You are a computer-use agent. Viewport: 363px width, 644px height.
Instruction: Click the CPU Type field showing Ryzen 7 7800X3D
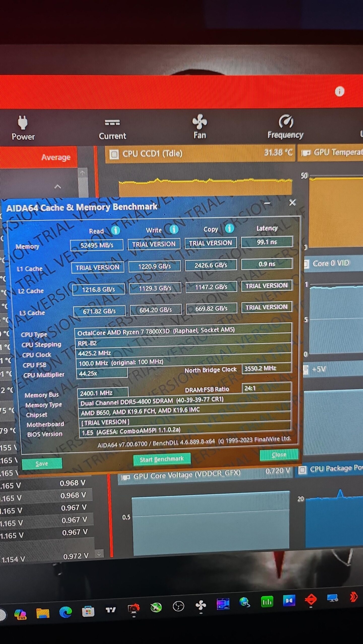183,331
